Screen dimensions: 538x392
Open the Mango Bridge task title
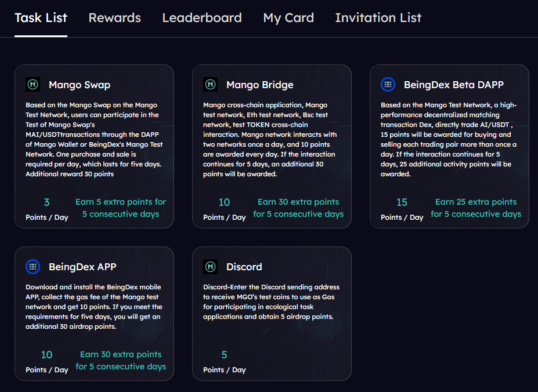tap(260, 85)
